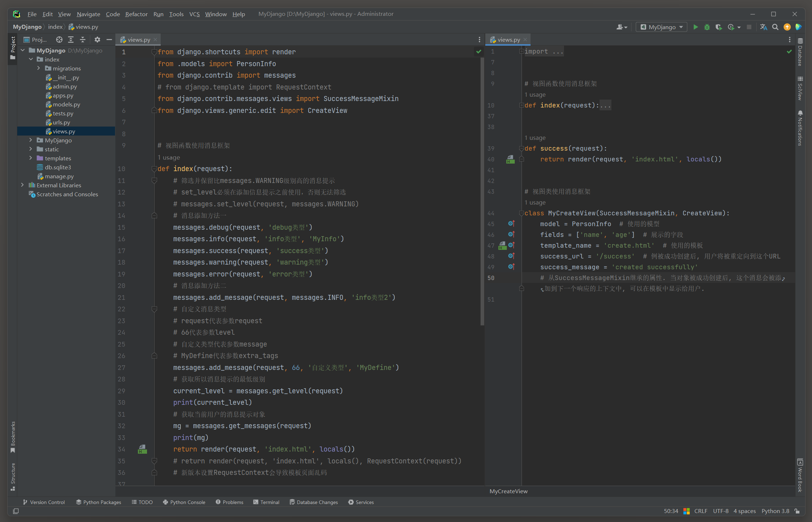Viewport: 812px width, 522px height.
Task: Click the Stop process icon
Action: [749, 27]
